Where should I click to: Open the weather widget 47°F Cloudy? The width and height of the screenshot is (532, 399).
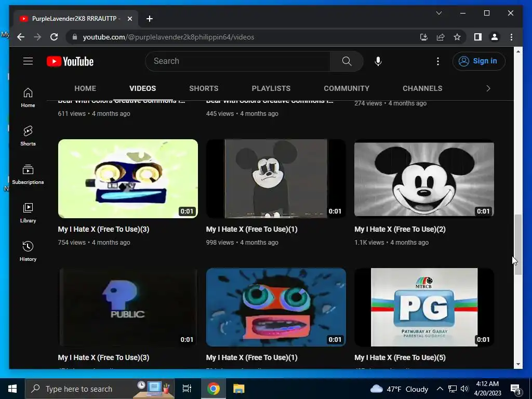click(x=399, y=389)
